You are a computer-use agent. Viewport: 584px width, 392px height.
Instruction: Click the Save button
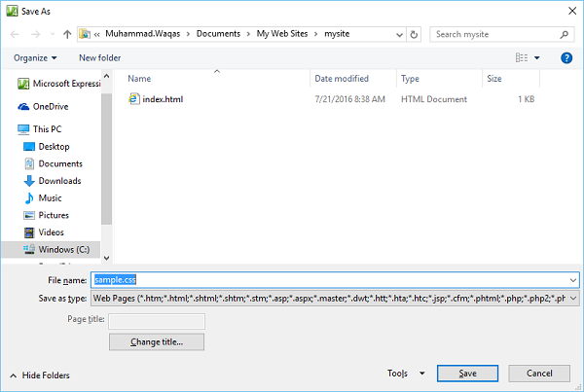tap(467, 374)
